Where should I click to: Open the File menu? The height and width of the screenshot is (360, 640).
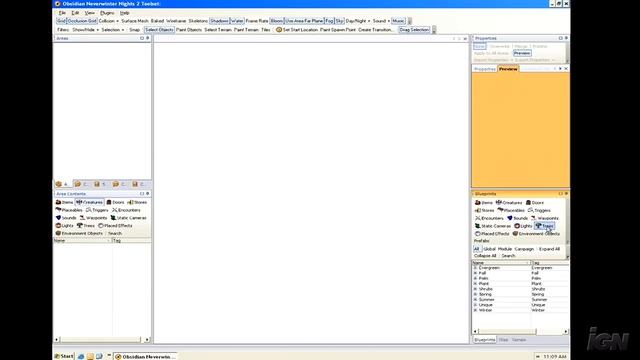62,13
